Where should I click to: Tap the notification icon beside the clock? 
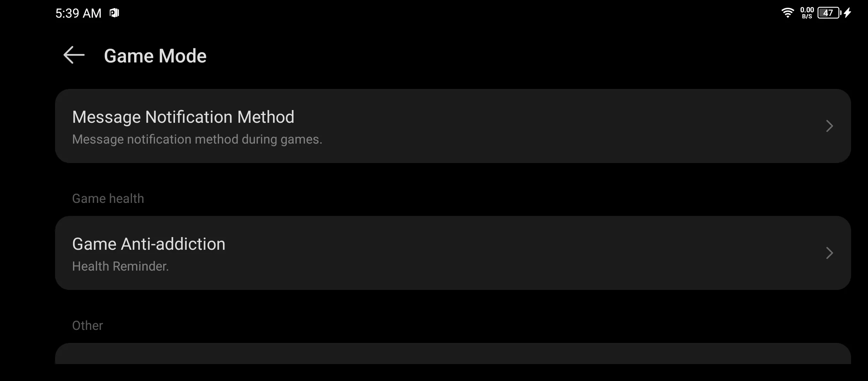point(114,13)
